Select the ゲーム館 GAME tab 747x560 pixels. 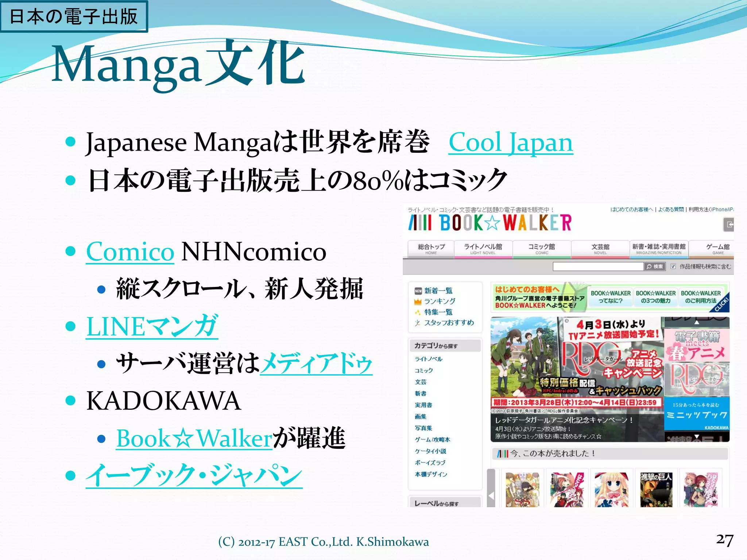click(x=711, y=249)
